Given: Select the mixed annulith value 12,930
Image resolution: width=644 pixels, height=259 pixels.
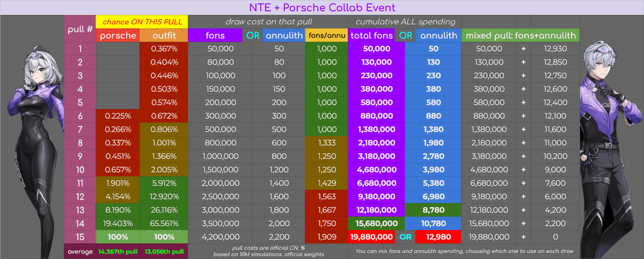Looking at the screenshot, I should point(555,48).
